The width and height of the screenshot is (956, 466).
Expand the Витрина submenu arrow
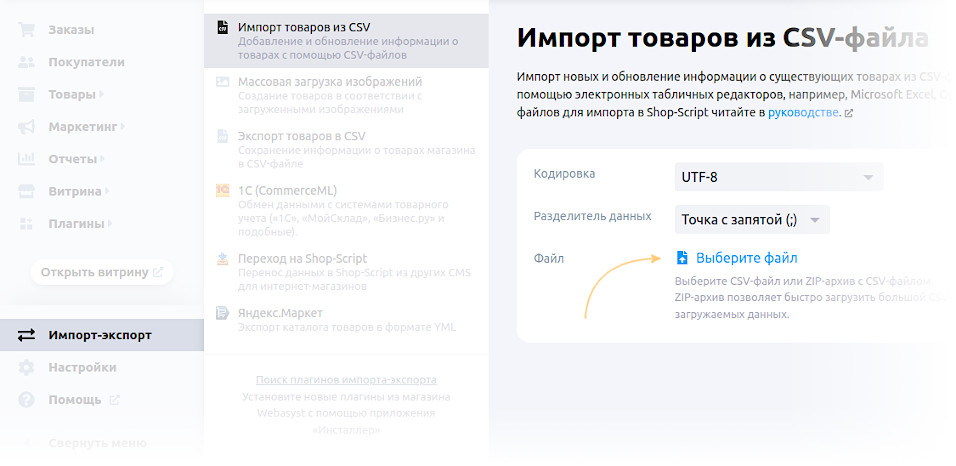coord(107,192)
